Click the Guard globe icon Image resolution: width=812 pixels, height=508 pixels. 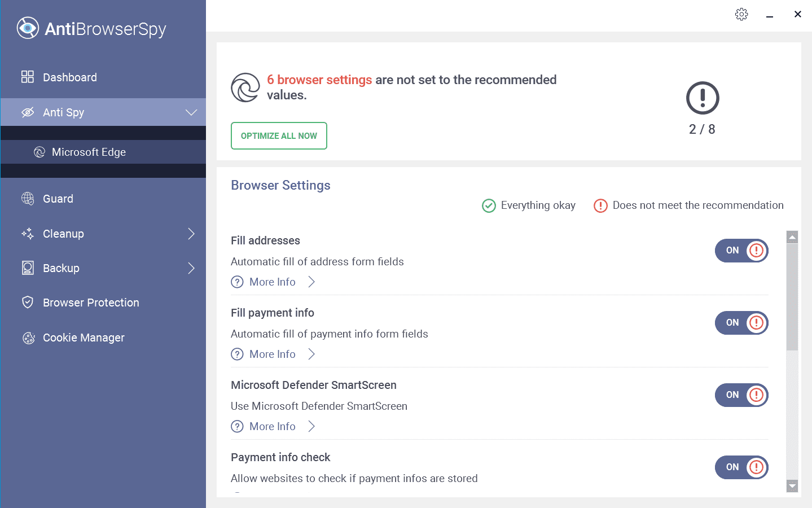tap(28, 199)
